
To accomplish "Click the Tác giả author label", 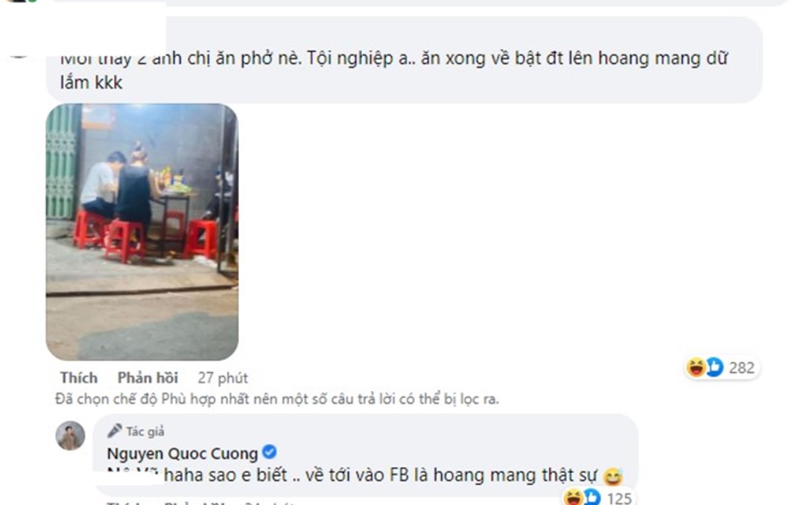I will [x=145, y=431].
